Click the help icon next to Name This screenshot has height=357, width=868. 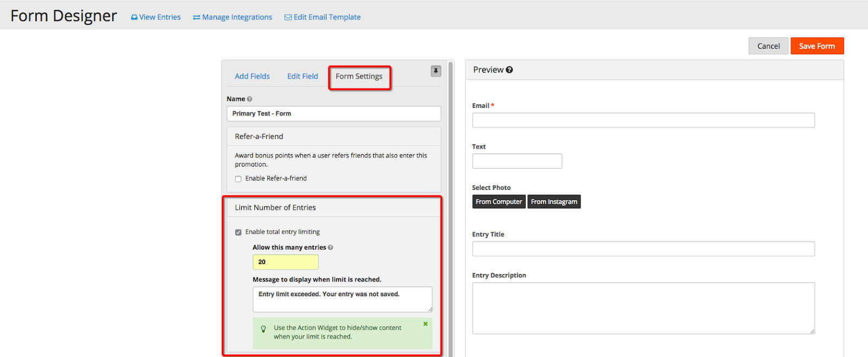click(x=250, y=99)
